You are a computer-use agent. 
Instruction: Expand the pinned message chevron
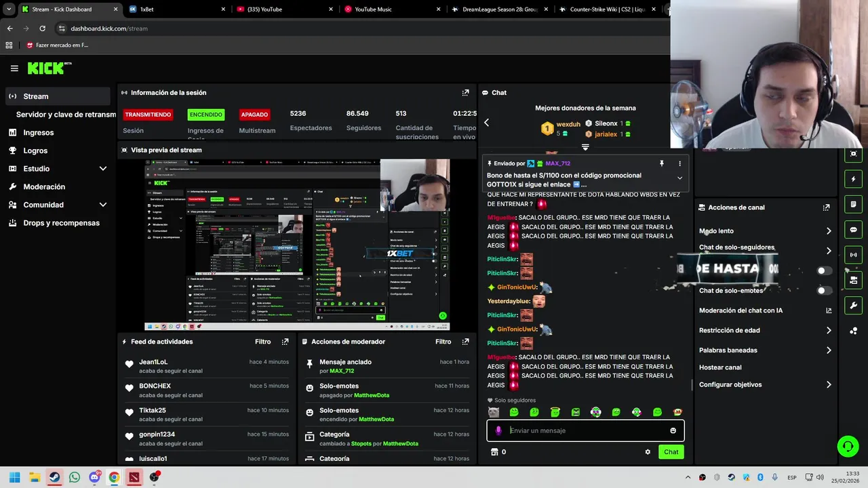point(679,178)
